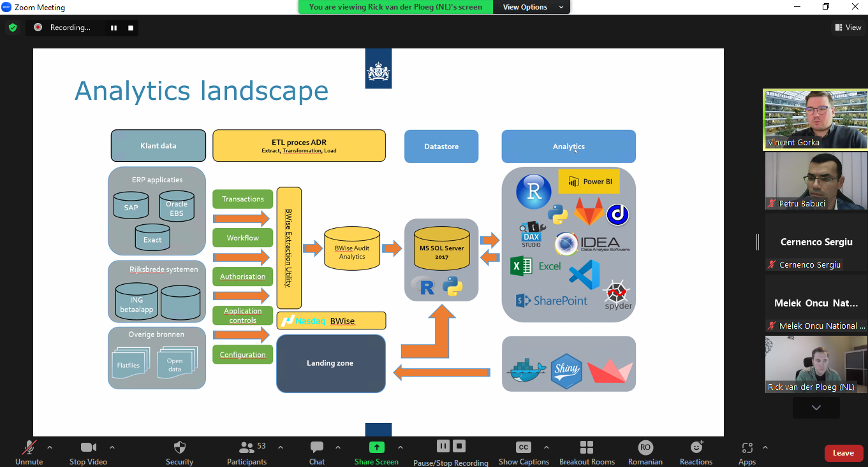Open the View Options dropdown
Viewport: 868px width, 467px height.
[533, 7]
